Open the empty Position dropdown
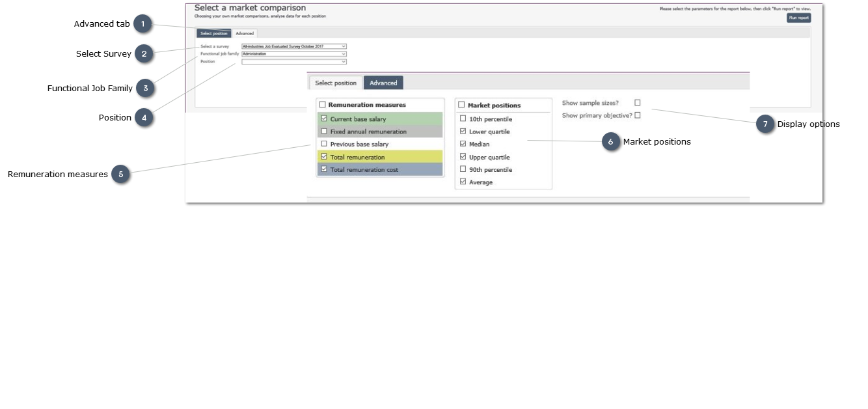 coord(293,62)
